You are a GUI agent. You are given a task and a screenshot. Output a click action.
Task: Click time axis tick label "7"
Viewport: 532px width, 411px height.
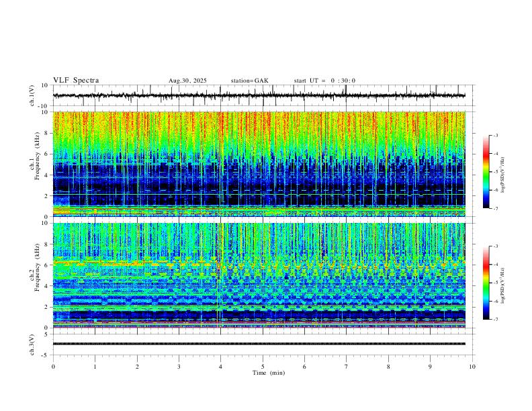click(x=347, y=367)
